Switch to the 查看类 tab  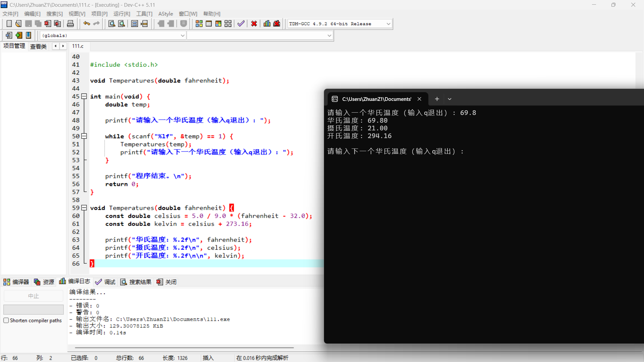(x=38, y=46)
